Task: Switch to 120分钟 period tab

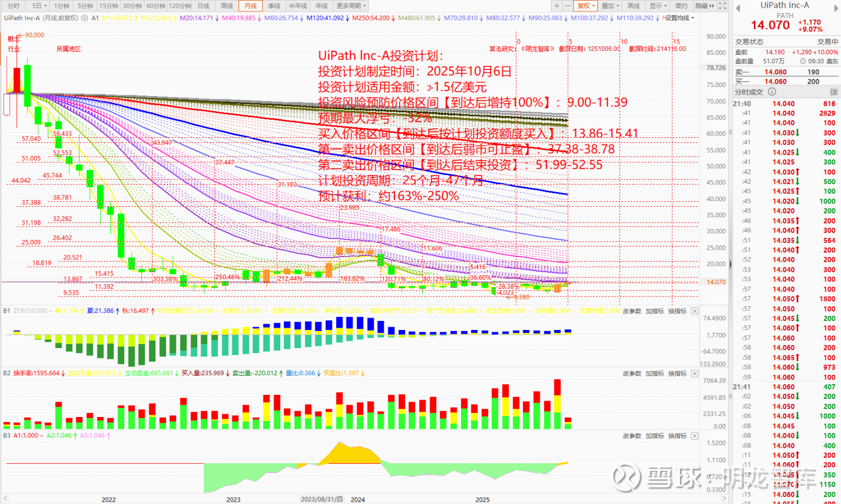Action: point(180,6)
